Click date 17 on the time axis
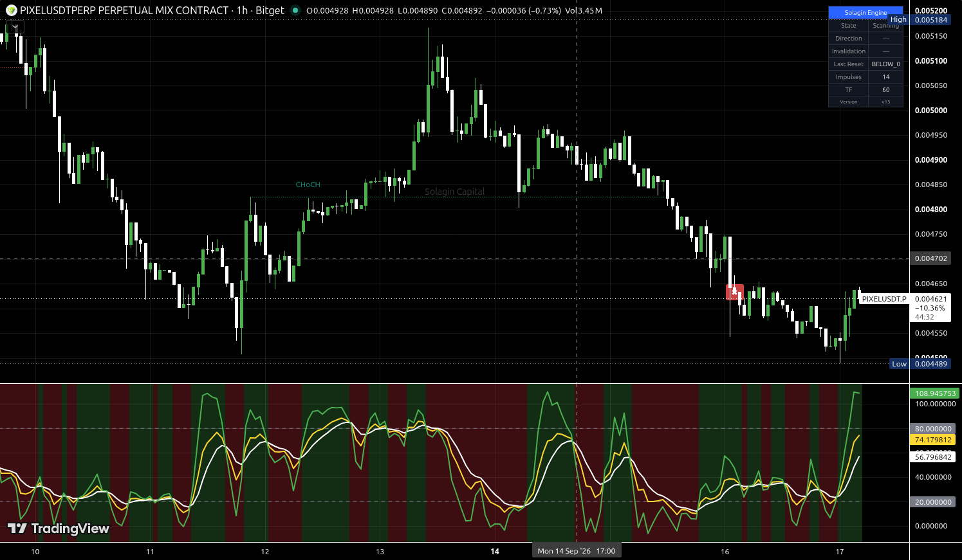 tap(840, 552)
